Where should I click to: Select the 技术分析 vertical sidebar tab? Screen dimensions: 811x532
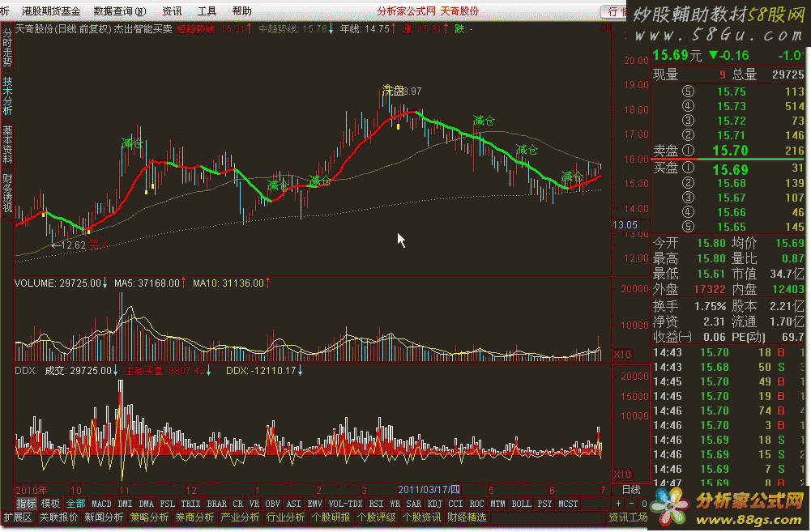tap(7, 96)
